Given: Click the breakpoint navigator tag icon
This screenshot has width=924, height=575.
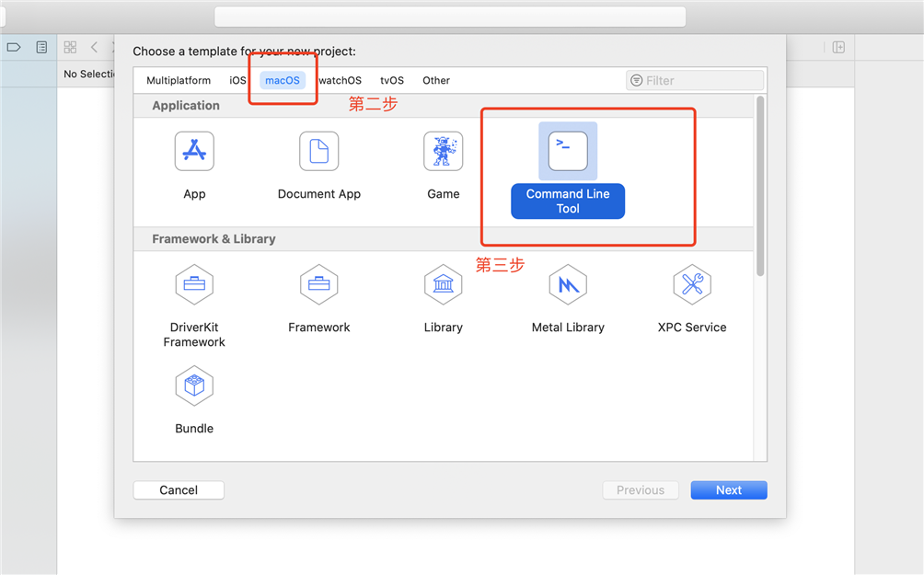Looking at the screenshot, I should (14, 47).
